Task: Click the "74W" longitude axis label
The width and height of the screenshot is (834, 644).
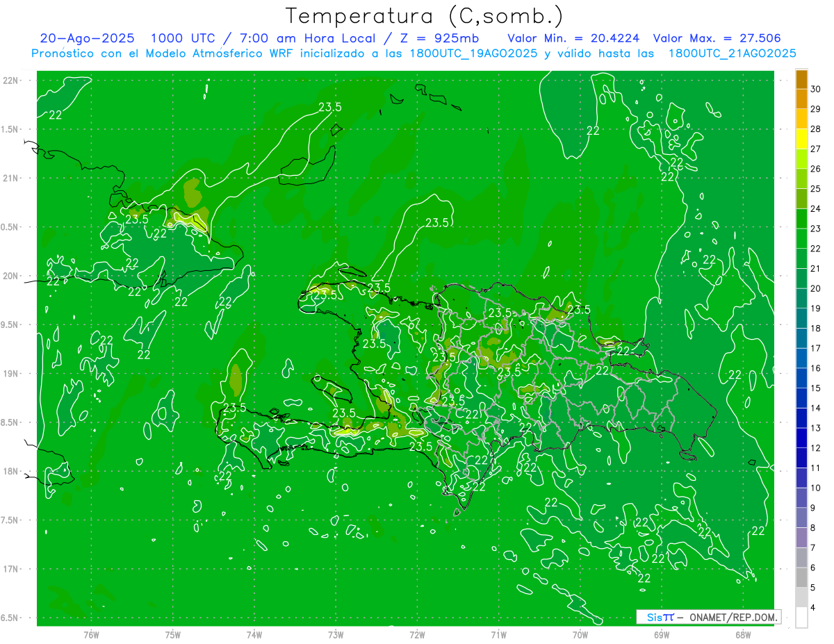Action: click(254, 635)
